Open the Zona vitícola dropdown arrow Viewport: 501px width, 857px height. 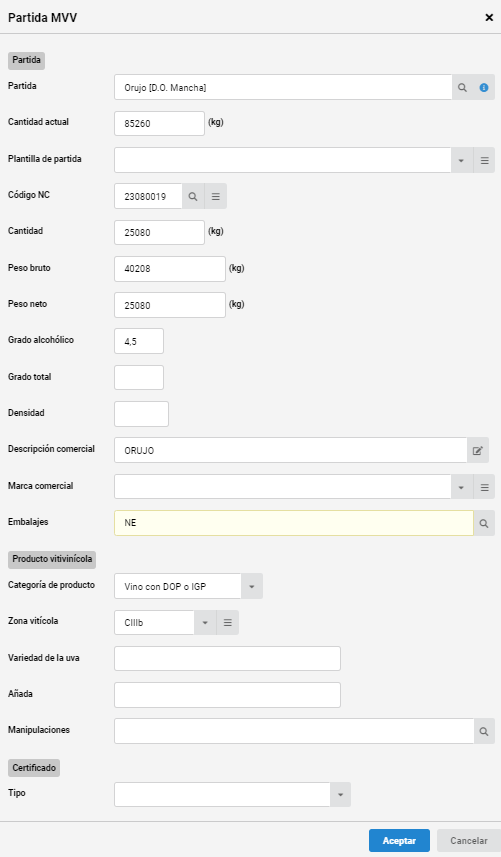(x=205, y=623)
